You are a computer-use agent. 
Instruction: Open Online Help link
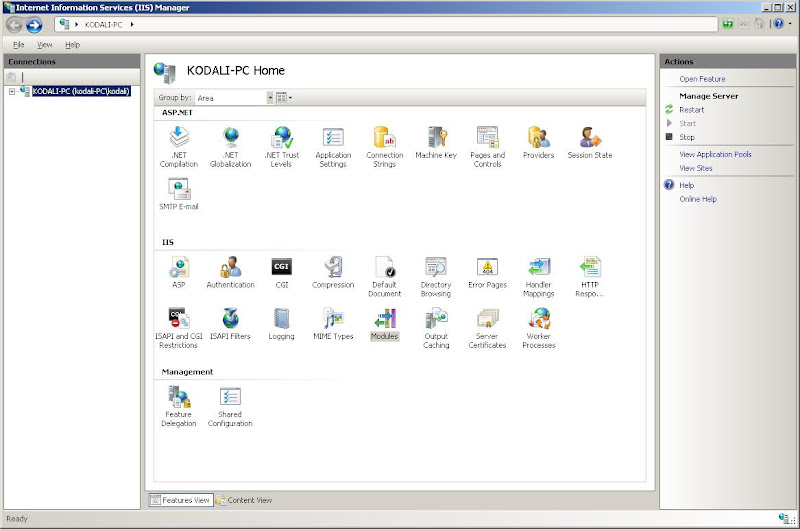pos(698,199)
